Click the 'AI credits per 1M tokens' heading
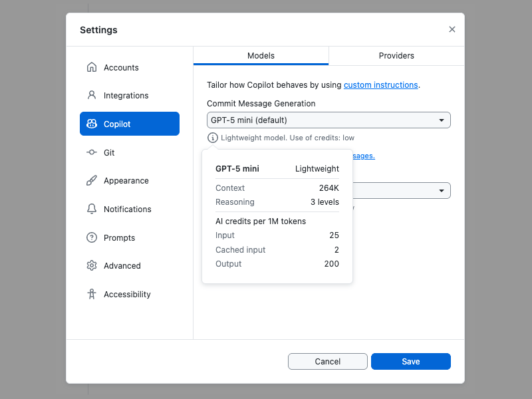 point(261,221)
